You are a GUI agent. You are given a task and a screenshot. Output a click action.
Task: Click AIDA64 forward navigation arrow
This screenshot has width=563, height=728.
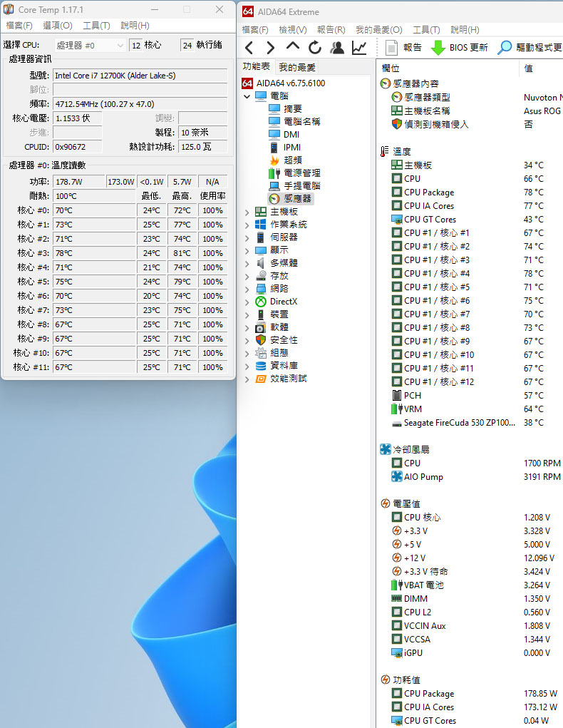[270, 47]
